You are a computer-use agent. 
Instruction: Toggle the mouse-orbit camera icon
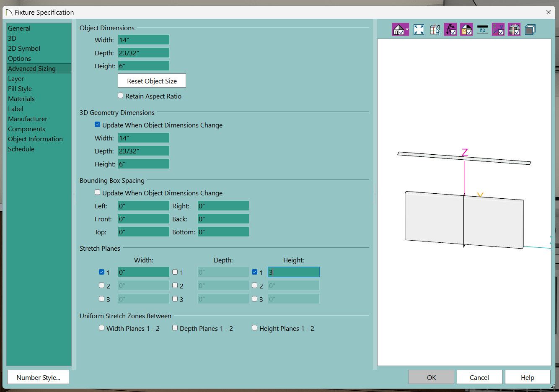[x=450, y=30]
